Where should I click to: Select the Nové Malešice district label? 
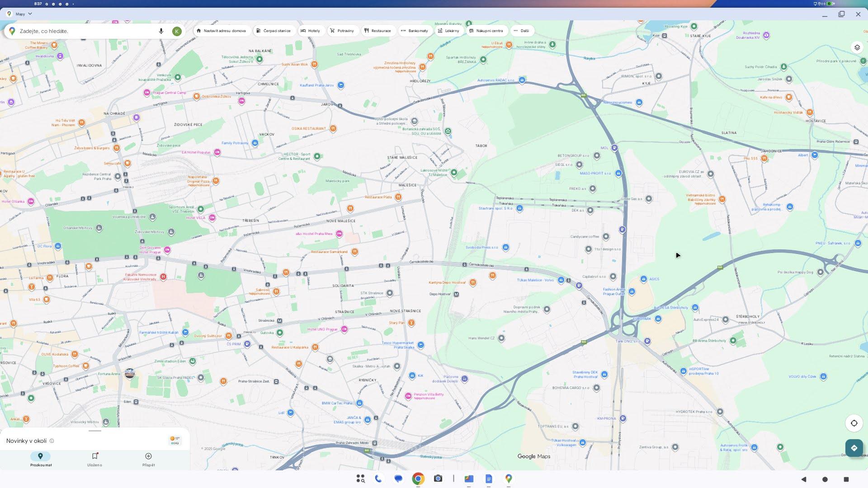[x=341, y=221]
